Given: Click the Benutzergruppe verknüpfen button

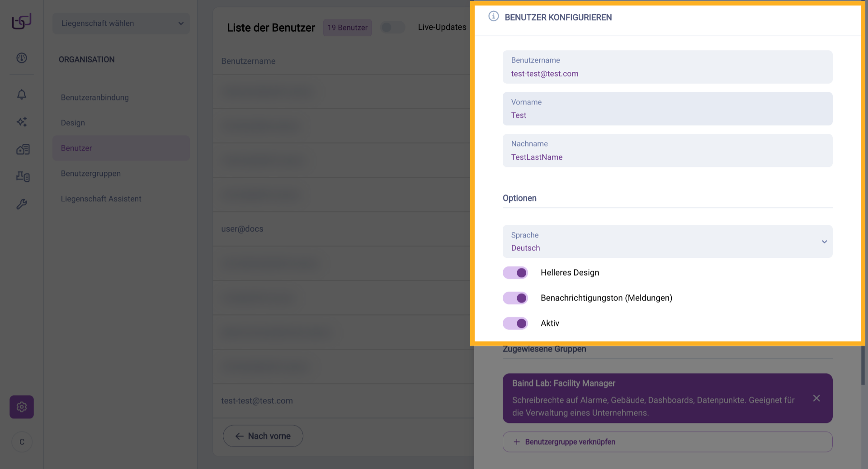Looking at the screenshot, I should (x=667, y=442).
